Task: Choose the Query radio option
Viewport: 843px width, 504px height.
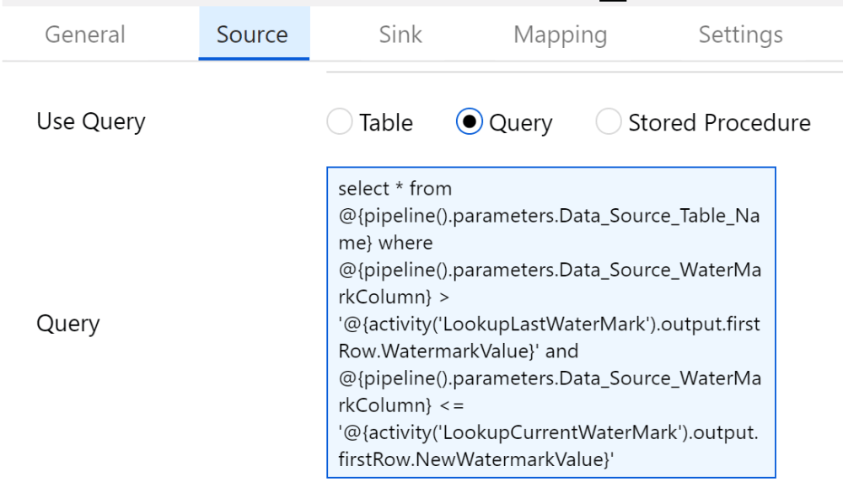Action: coord(469,123)
